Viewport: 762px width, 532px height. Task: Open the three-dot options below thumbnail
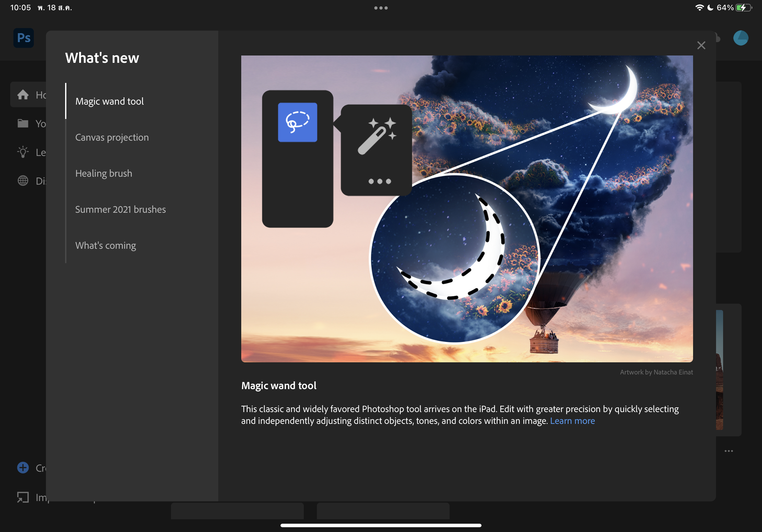pos(728,451)
